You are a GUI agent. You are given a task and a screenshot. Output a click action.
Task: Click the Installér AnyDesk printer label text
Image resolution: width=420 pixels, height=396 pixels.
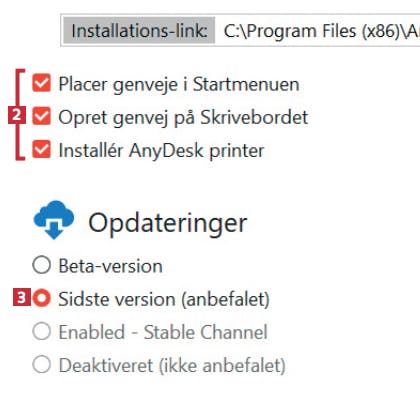tap(161, 150)
